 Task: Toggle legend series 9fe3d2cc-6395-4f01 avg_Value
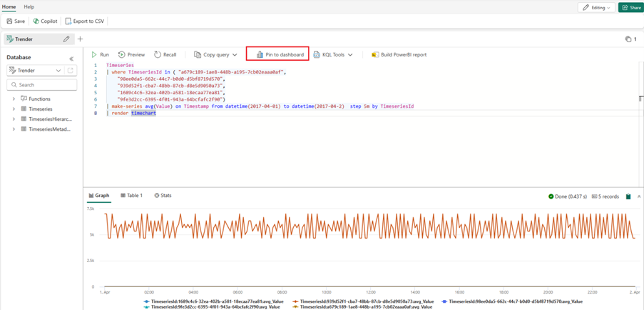coord(213,306)
